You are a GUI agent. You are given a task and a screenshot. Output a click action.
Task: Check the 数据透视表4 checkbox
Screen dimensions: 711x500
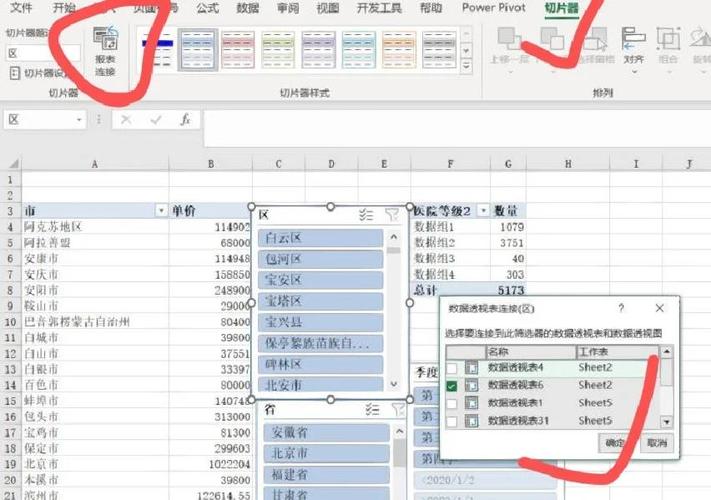452,368
